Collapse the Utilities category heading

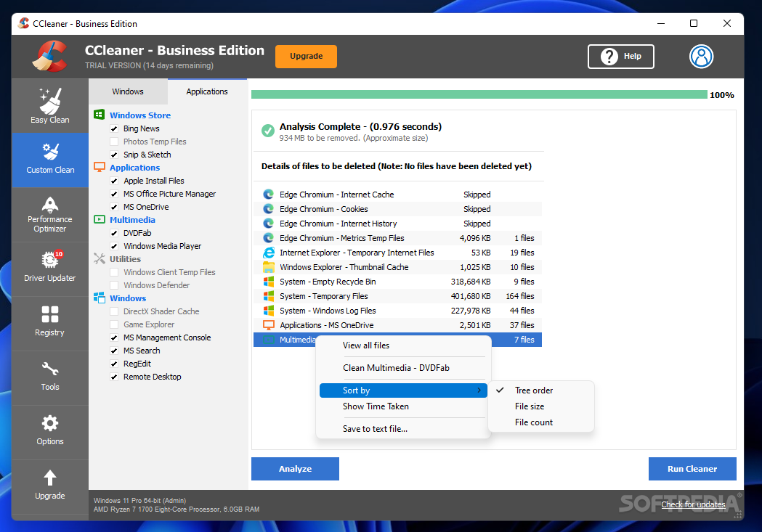[x=125, y=259]
